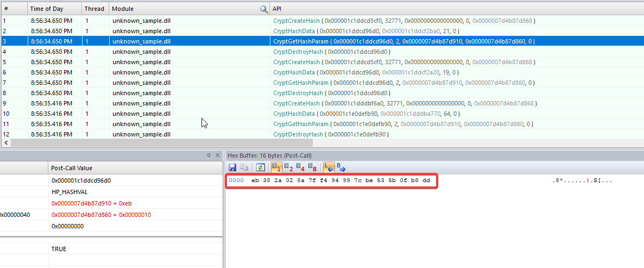Close the parameters panel
Image resolution: width=644 pixels, height=268 pixels.
(218, 155)
